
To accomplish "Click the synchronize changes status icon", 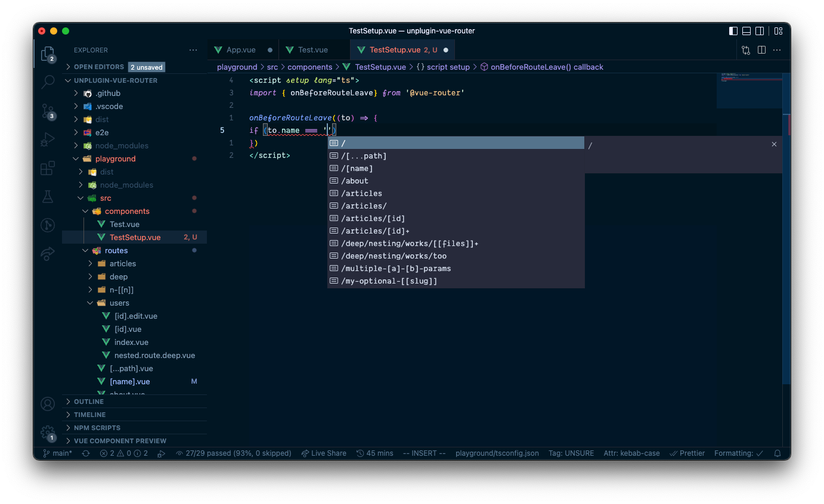I will tap(86, 453).
